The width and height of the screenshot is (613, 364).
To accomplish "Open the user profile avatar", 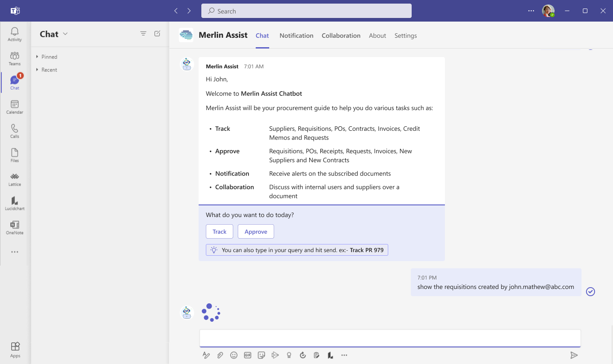I will coord(548,11).
